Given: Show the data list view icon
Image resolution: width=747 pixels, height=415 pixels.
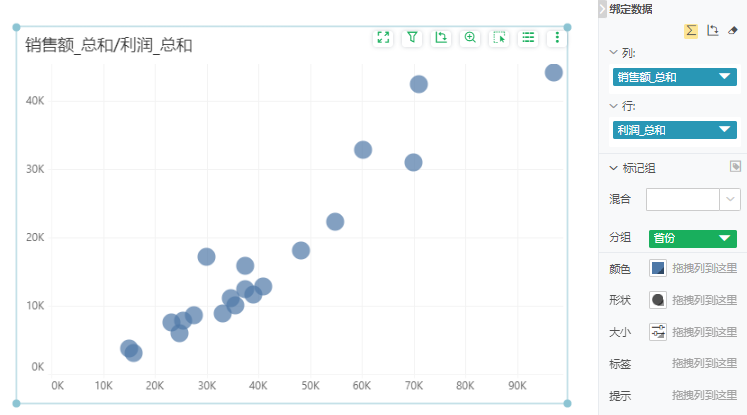Looking at the screenshot, I should click(529, 38).
